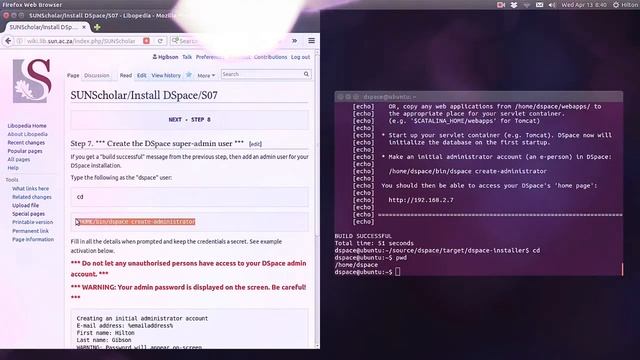This screenshot has height=360, width=640.
Task: Open Special pages link
Action: [x=28, y=214]
